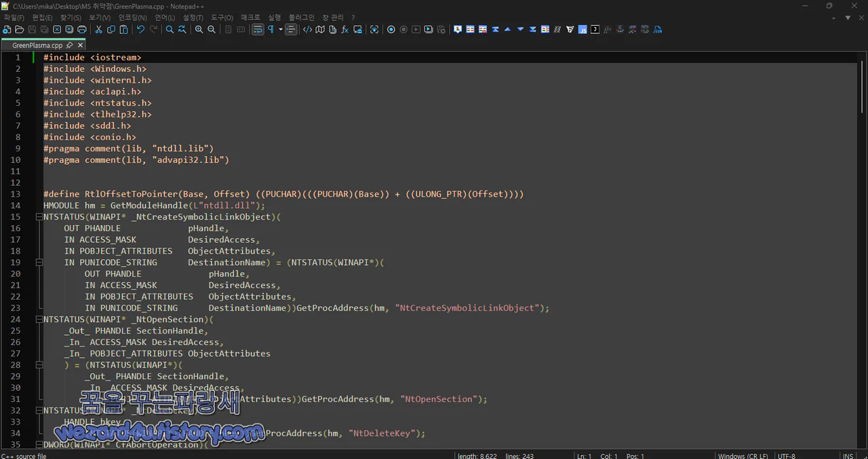Click the "NtOpenSection" string on line 31
868x459 pixels.
click(439, 399)
